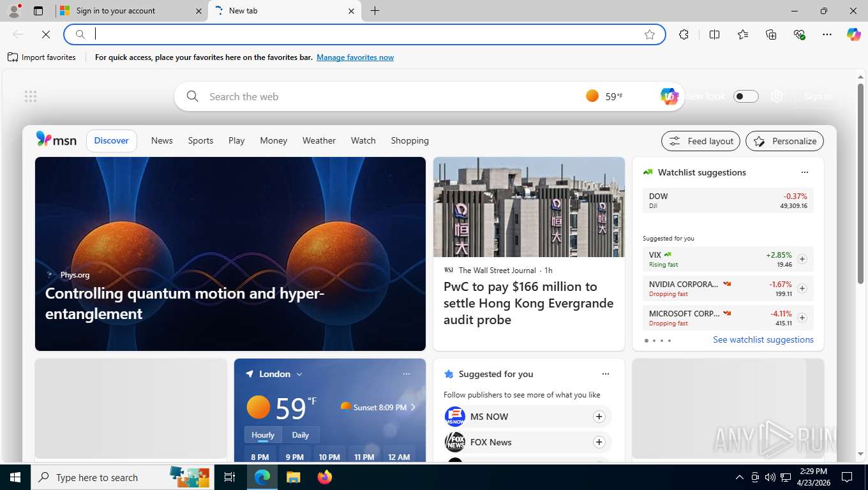The height and width of the screenshot is (490, 868).
Task: Select the Discover feed tab
Action: tap(112, 140)
